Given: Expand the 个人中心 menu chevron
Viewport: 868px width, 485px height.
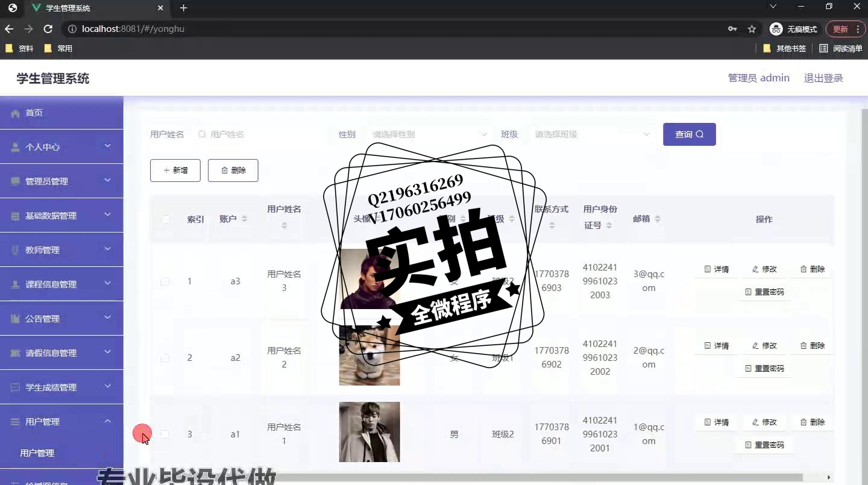Looking at the screenshot, I should tap(108, 146).
